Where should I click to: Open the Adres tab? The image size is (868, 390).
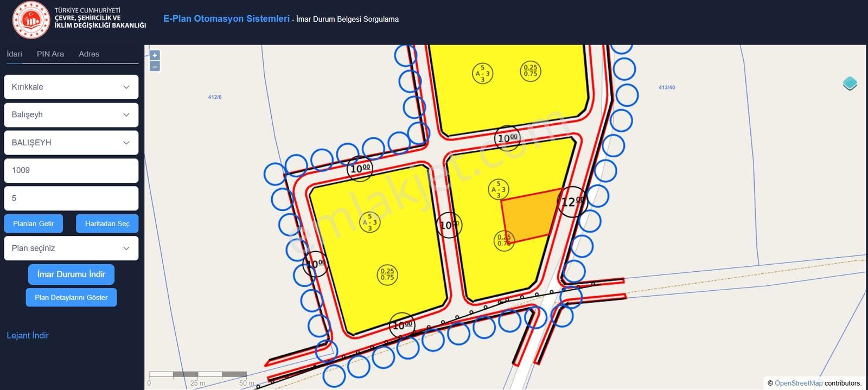[x=89, y=54]
